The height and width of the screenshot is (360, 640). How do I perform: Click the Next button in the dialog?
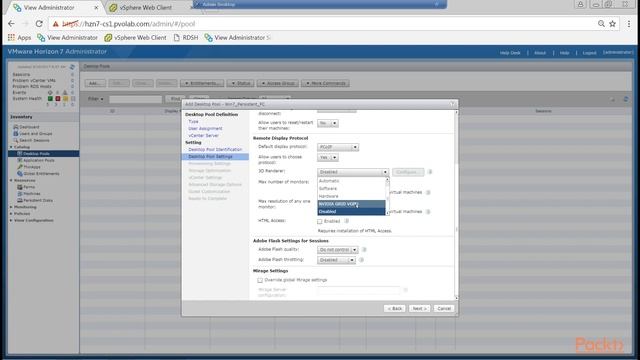point(419,309)
